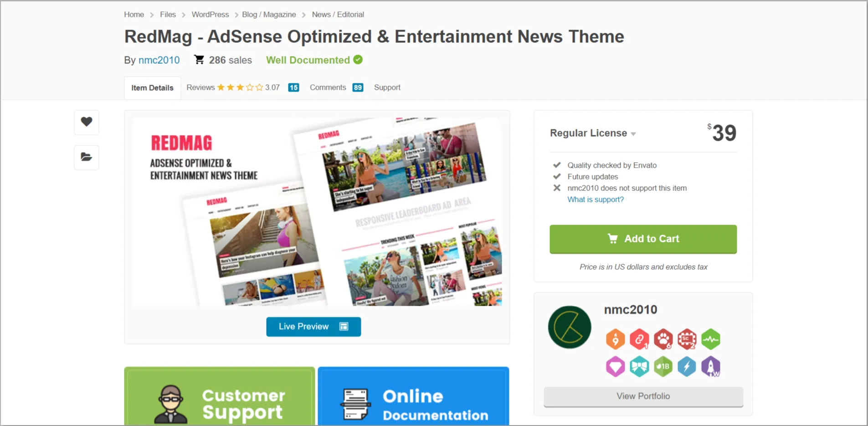Click the layout icon inside Live Preview button
The width and height of the screenshot is (868, 426).
click(x=344, y=327)
